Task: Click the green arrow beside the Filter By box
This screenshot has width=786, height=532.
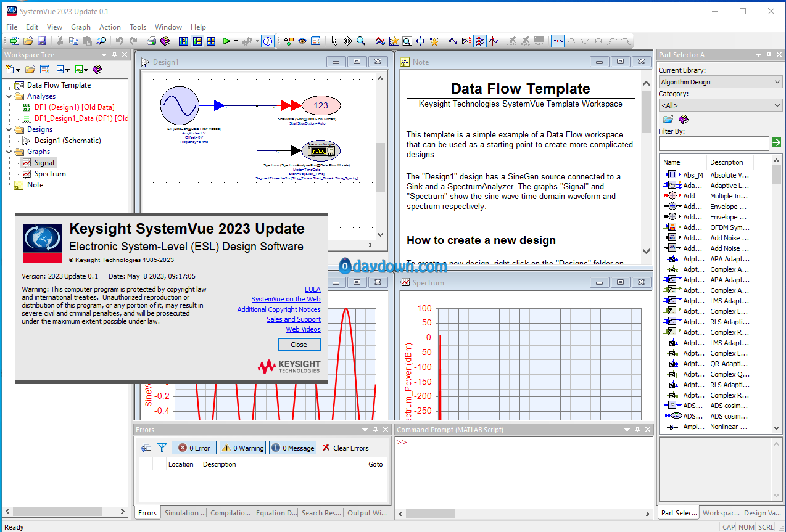Action: [x=776, y=143]
